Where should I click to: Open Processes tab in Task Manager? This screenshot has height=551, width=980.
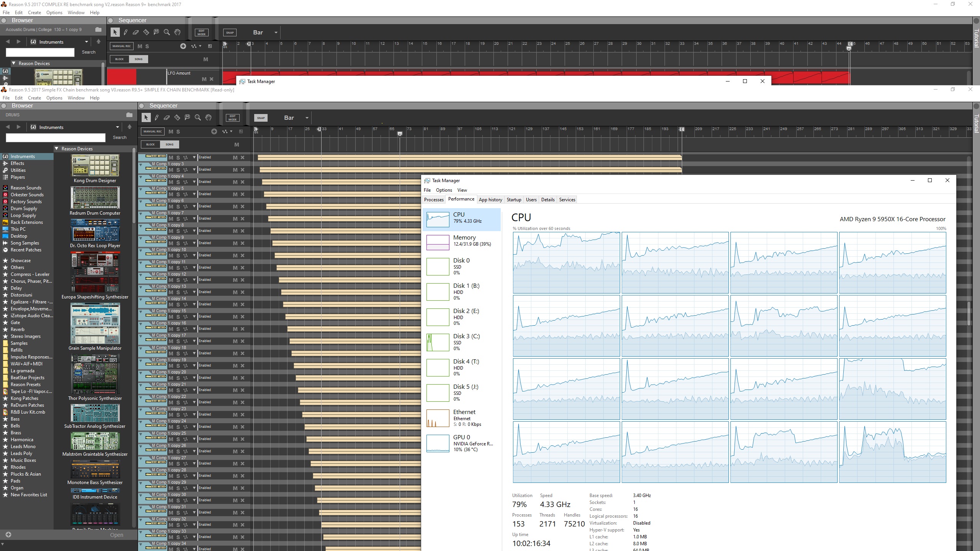(434, 199)
